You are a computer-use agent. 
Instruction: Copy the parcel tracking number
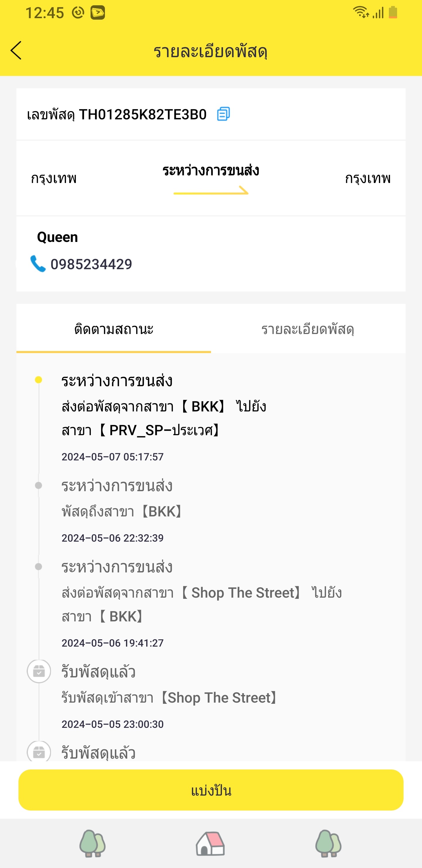pos(223,114)
